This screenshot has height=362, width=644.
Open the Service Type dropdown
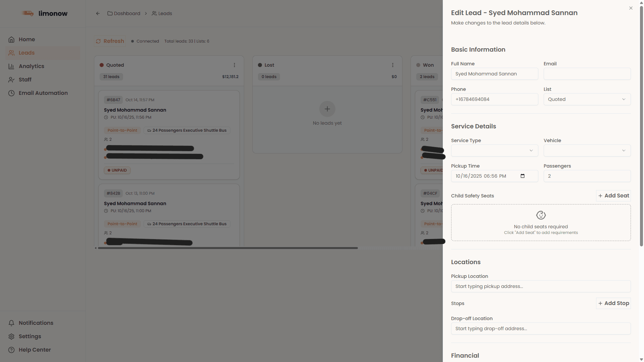coord(494,150)
